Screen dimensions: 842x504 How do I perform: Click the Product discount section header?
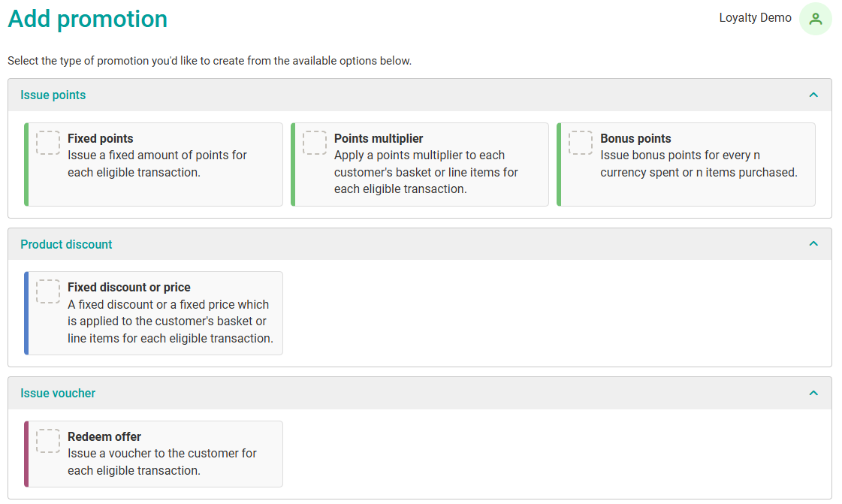66,244
